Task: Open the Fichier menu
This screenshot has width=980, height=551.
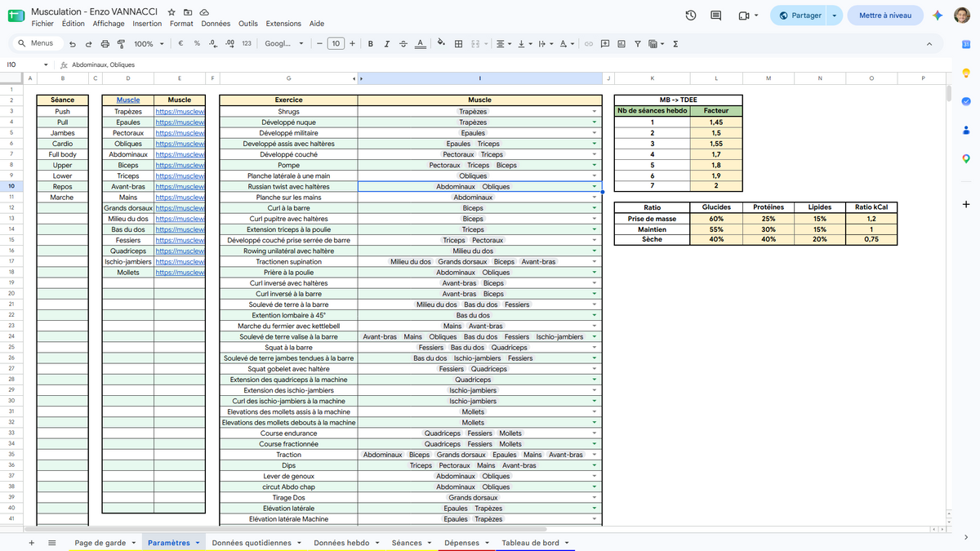Action: [42, 24]
